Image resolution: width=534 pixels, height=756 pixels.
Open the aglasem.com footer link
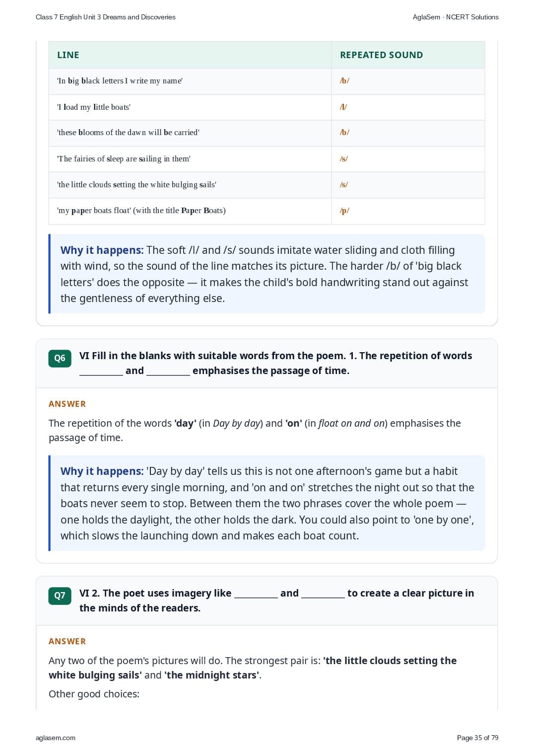coord(56,738)
